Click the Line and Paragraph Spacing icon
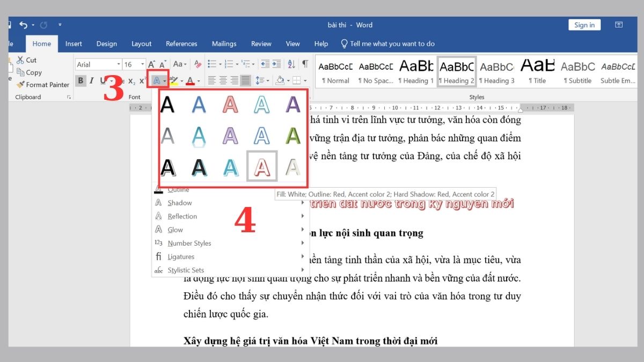The height and width of the screenshot is (362, 644). (260, 81)
